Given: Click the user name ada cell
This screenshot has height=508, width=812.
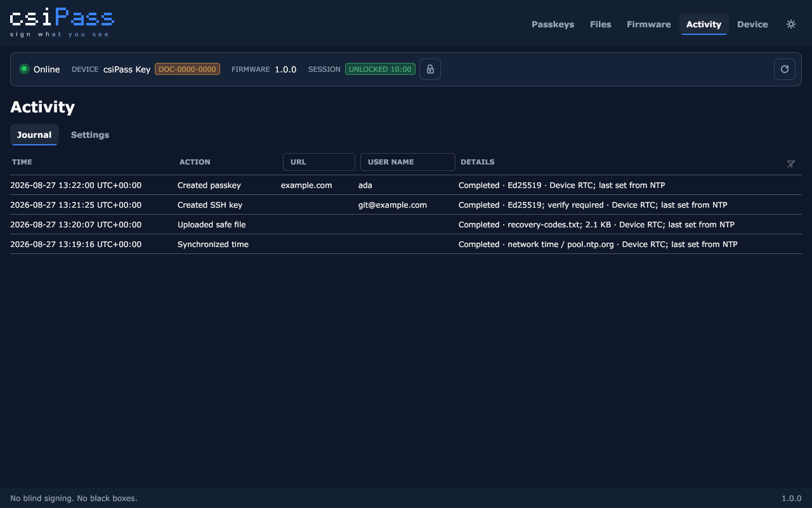Looking at the screenshot, I should click(x=365, y=185).
